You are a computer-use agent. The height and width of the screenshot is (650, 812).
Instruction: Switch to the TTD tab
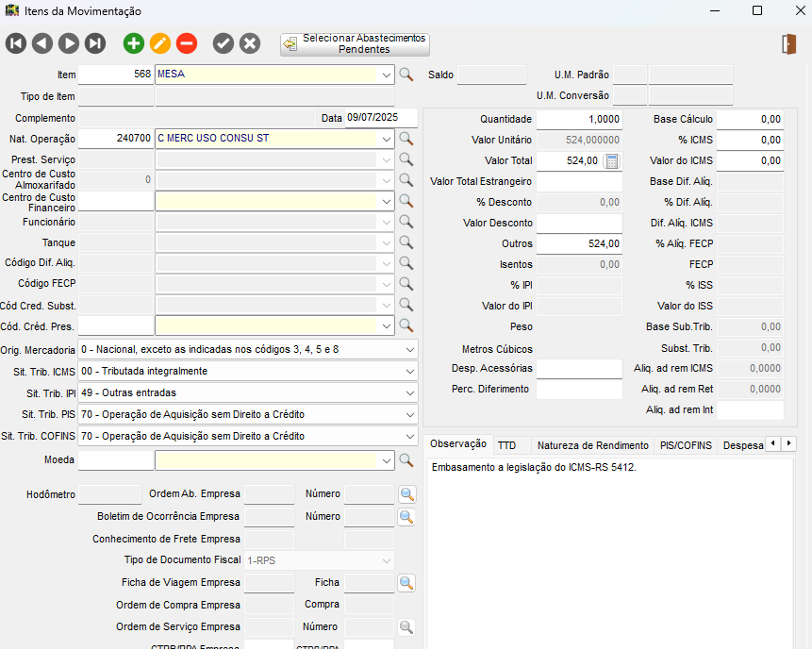[x=506, y=445]
